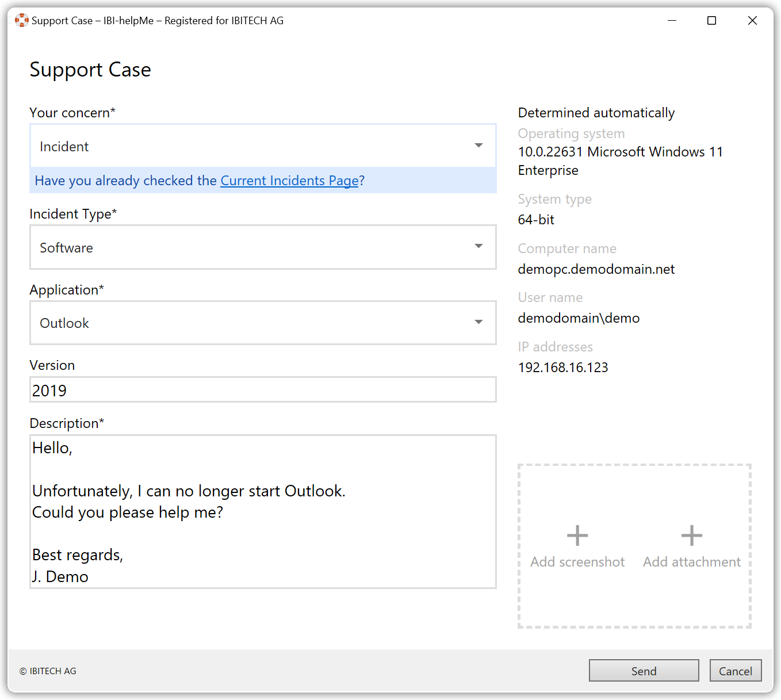Click inside the Description text box
Viewport: 781px width, 700px height.
coord(262,511)
